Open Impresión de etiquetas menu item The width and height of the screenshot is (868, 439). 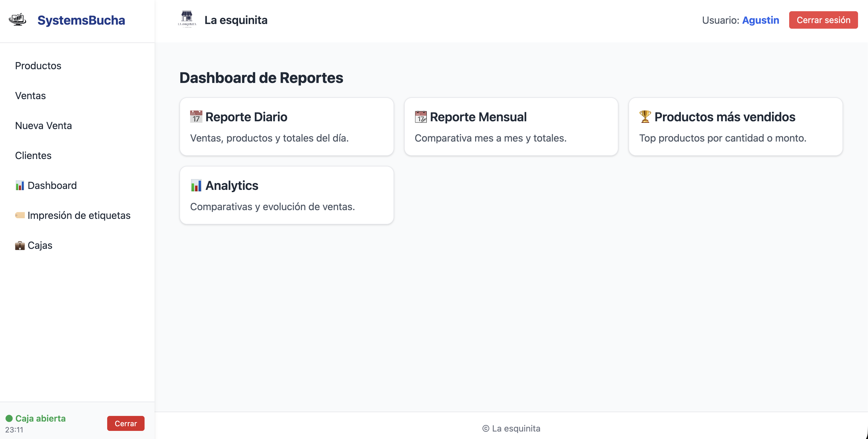coord(73,215)
